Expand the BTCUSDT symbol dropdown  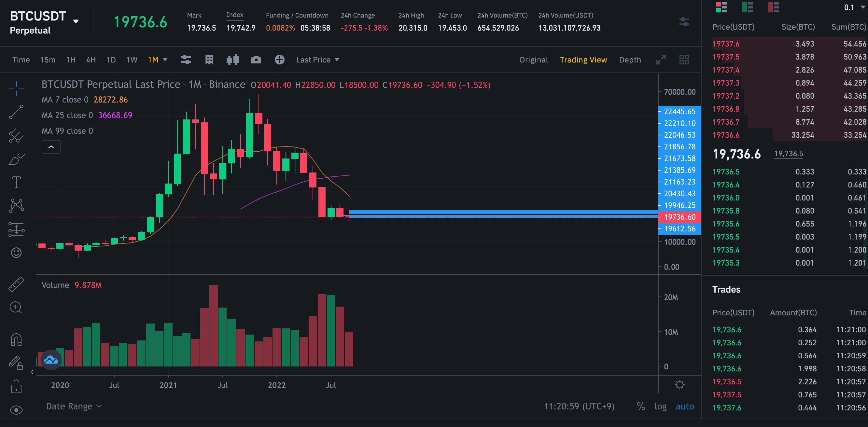coord(76,21)
